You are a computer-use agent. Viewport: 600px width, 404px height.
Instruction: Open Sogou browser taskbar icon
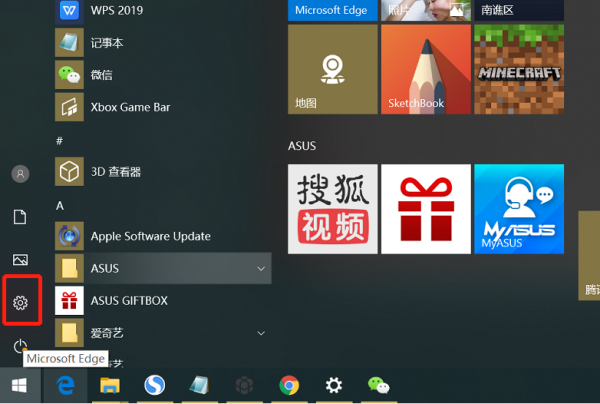point(155,385)
